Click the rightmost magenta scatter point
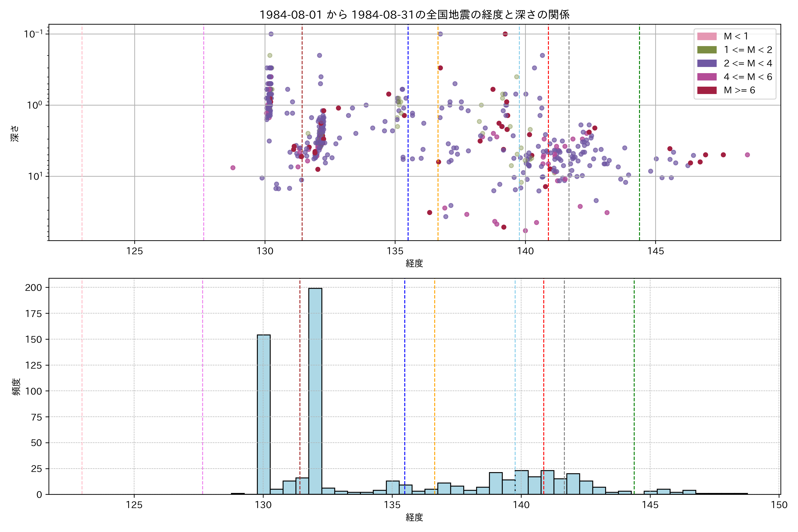The width and height of the screenshot is (798, 532). (747, 155)
